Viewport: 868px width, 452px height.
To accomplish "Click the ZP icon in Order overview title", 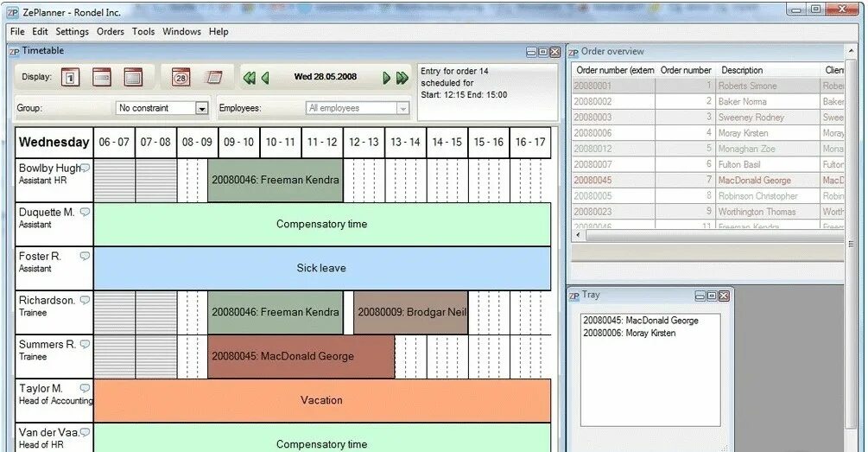I will click(x=573, y=53).
